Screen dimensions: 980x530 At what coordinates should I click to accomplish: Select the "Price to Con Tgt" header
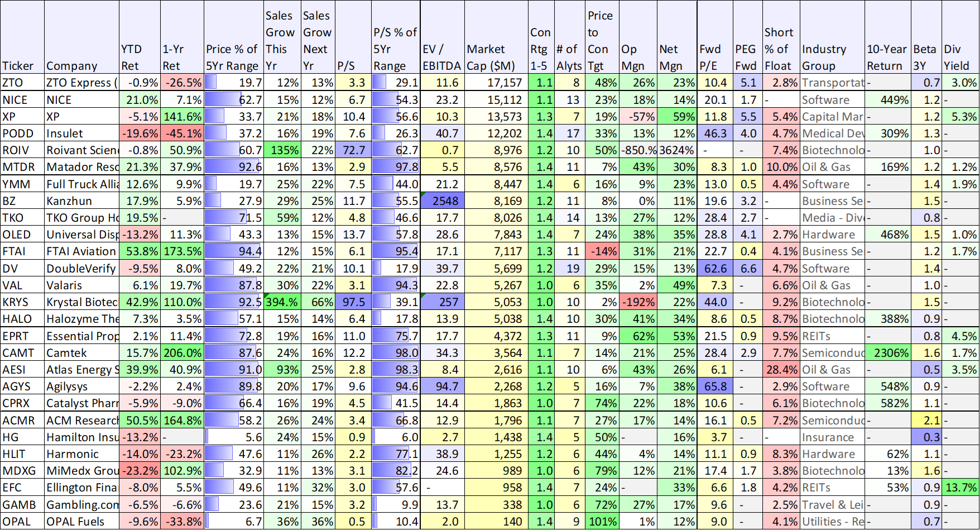(x=602, y=37)
